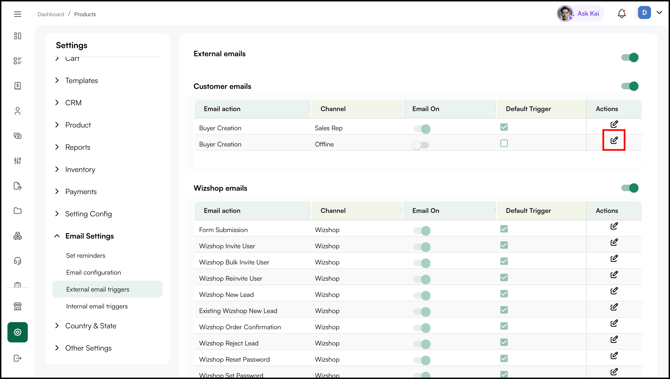
Task: Select External email triggers item
Action: click(x=107, y=289)
